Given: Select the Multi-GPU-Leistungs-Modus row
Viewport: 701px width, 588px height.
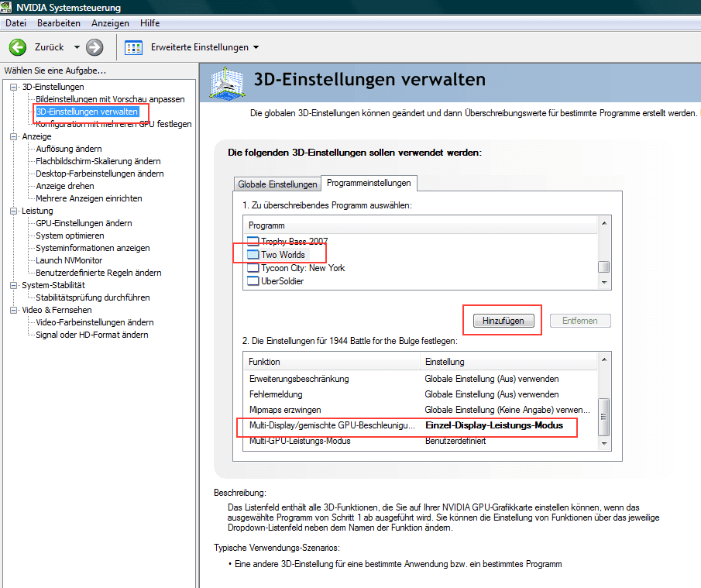Looking at the screenshot, I should click(421, 441).
